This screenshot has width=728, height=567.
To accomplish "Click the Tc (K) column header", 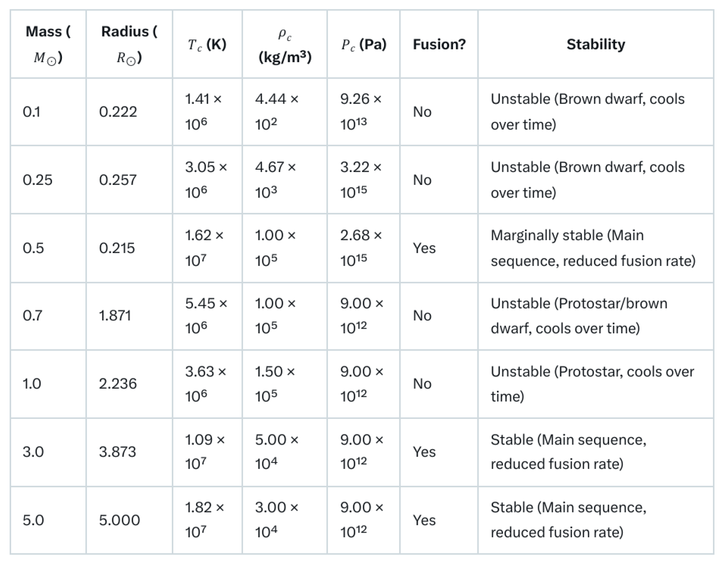I will point(207,44).
